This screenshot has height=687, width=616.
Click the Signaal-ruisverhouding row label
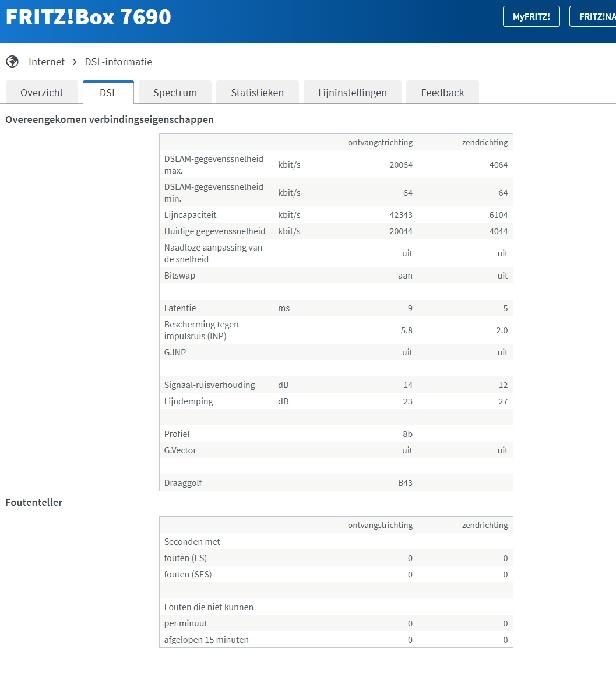209,385
